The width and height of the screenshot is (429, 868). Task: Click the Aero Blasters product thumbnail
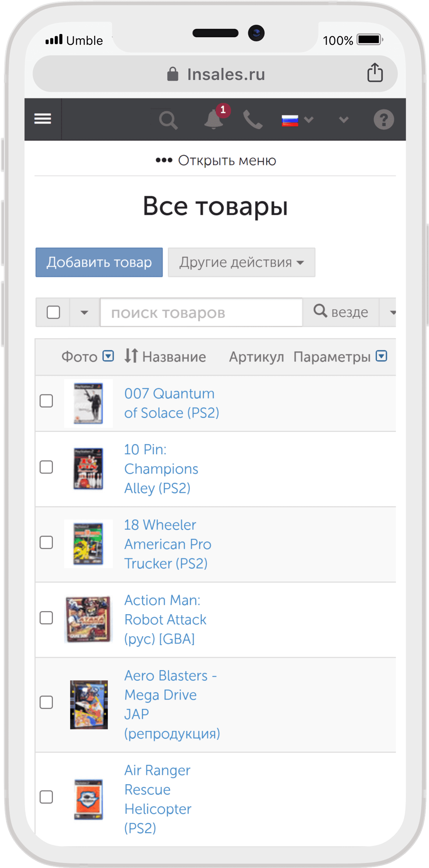[89, 705]
